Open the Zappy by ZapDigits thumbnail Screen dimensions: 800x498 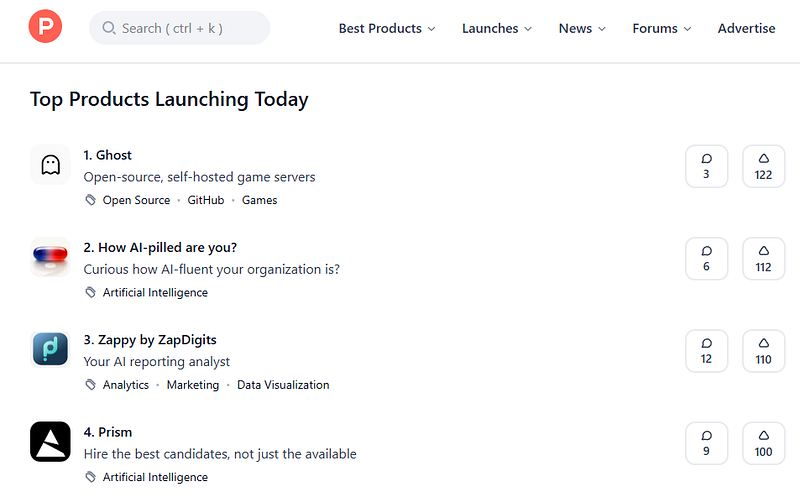point(51,350)
